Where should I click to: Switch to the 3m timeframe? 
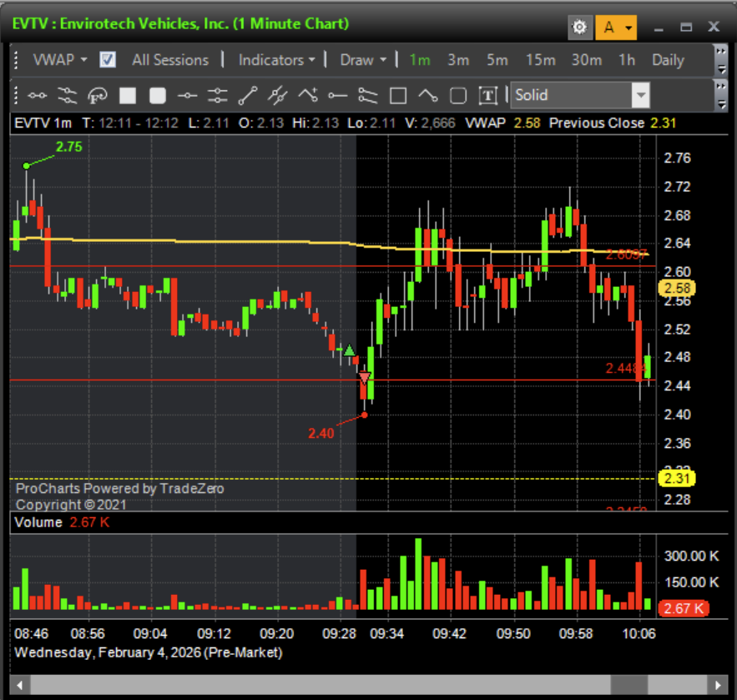tap(458, 60)
